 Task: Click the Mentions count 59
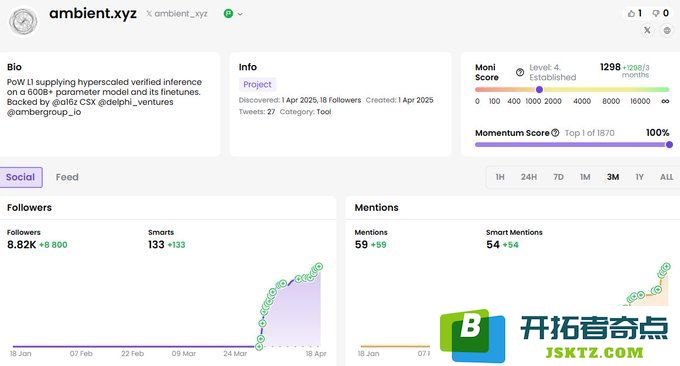click(x=361, y=245)
